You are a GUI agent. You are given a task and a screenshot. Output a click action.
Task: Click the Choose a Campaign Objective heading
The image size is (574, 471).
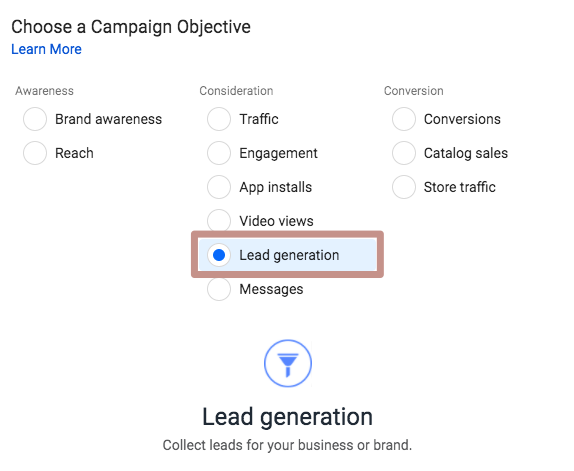(131, 27)
